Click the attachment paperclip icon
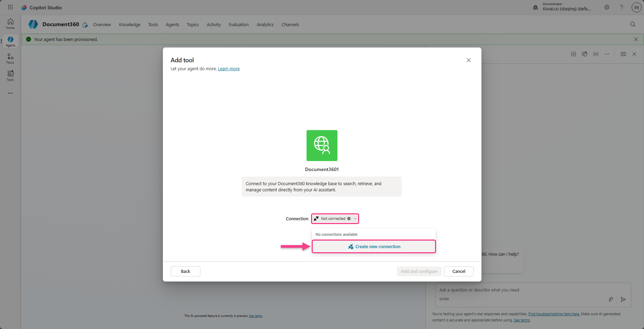Image resolution: width=644 pixels, height=329 pixels. click(611, 299)
